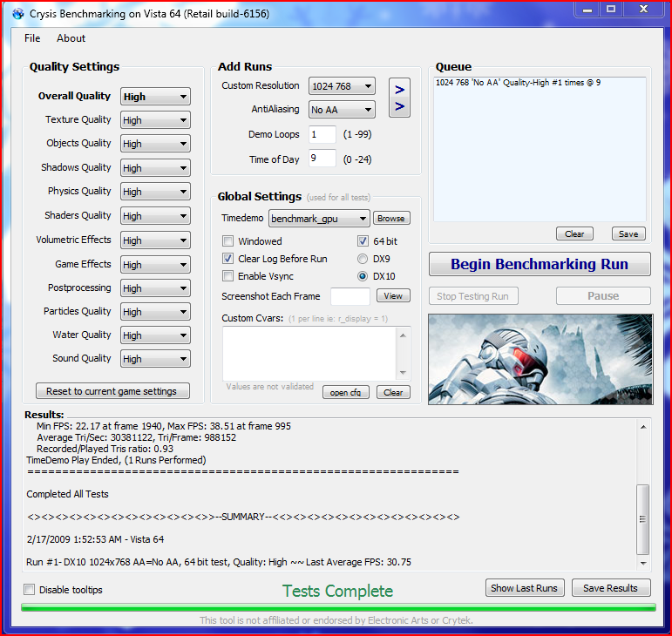Click inside the Custom Cvars text area
The image size is (672, 636).
tap(309, 354)
